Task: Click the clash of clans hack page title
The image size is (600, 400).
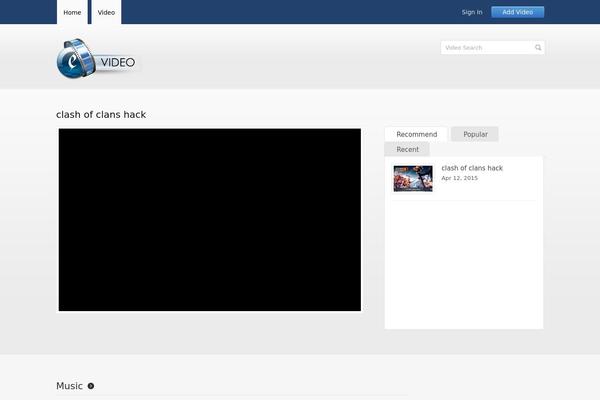Action: click(101, 114)
